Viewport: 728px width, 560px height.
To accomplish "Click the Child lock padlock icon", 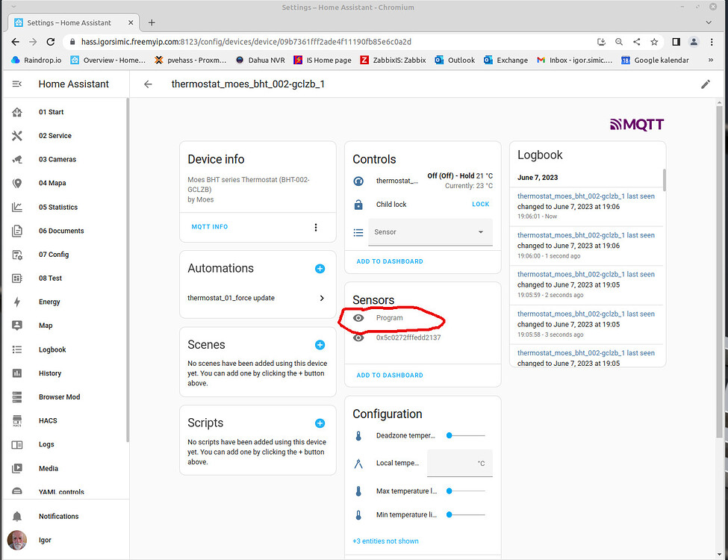I will (358, 205).
